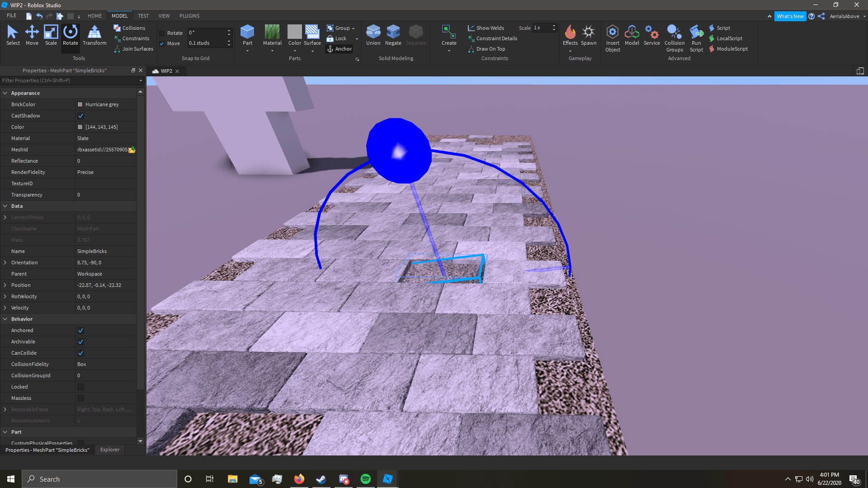Click Join Surfaces
Image resolution: width=868 pixels, height=488 pixels.
[133, 49]
